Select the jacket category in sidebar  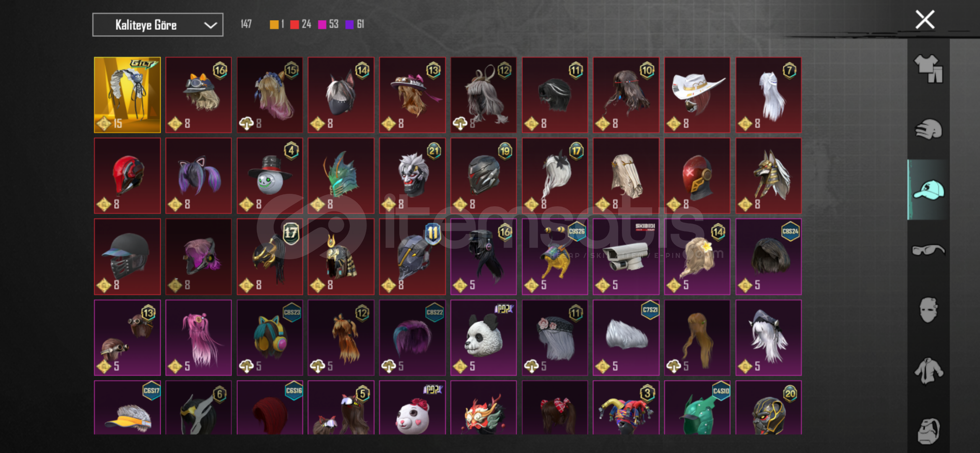click(x=928, y=370)
